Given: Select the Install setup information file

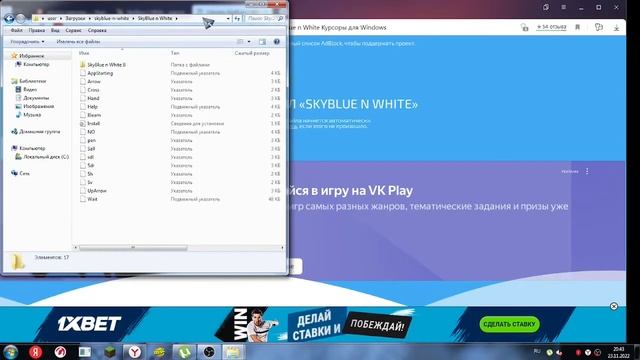Looking at the screenshot, I should pyautogui.click(x=93, y=123).
